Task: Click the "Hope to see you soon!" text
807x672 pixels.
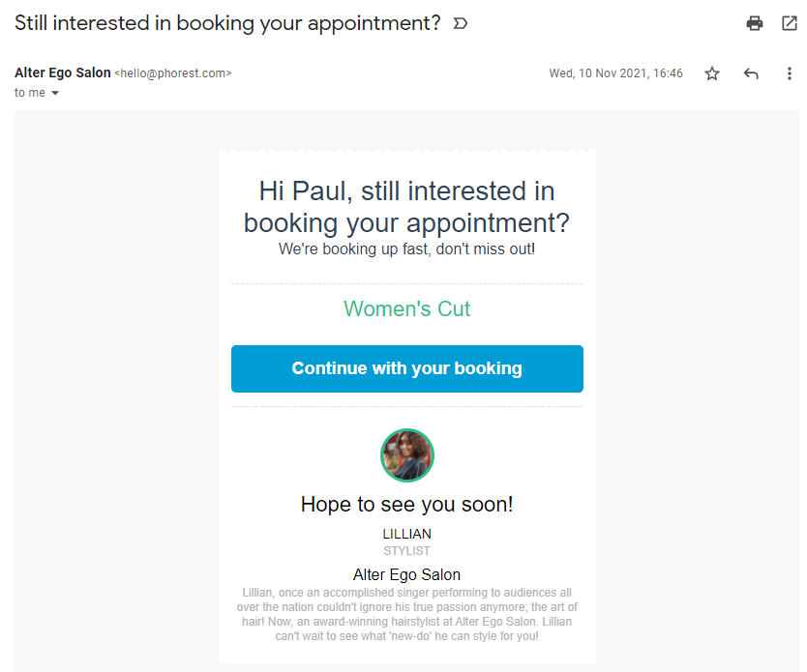Action: click(x=406, y=505)
